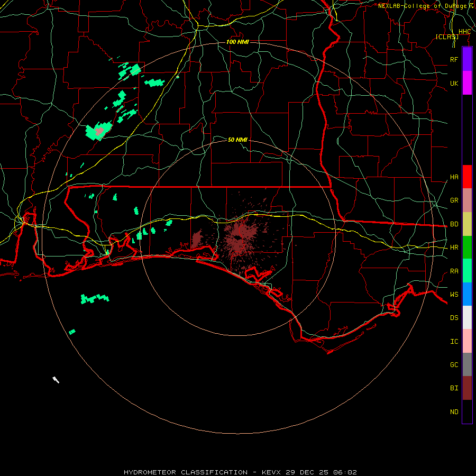The width and height of the screenshot is (476, 476).
Task: Click the 06:02 timestamp
Action: pyautogui.click(x=345, y=472)
